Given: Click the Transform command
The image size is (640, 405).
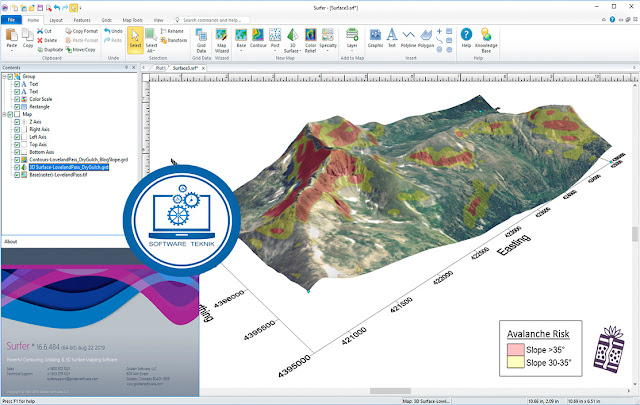Looking at the screenshot, I should point(174,40).
